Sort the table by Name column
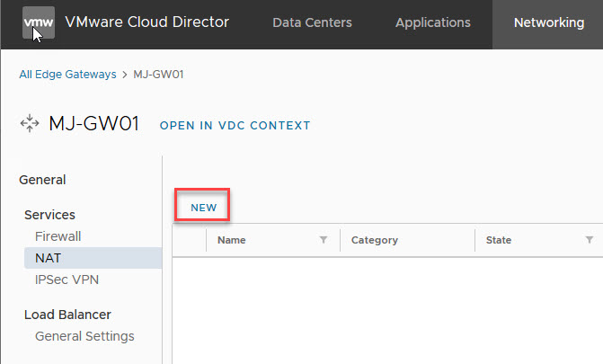The height and width of the screenshot is (364, 603). 232,240
